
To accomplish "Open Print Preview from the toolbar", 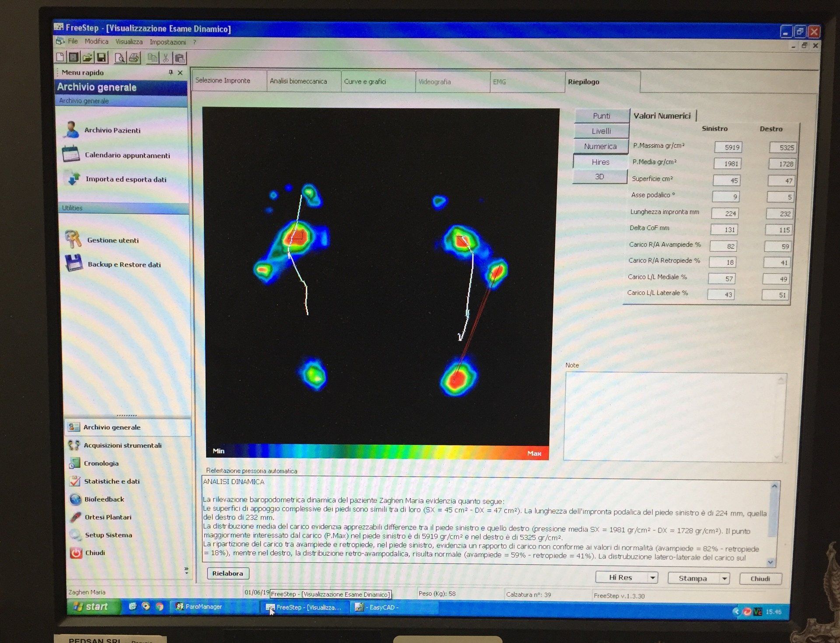I will click(120, 58).
